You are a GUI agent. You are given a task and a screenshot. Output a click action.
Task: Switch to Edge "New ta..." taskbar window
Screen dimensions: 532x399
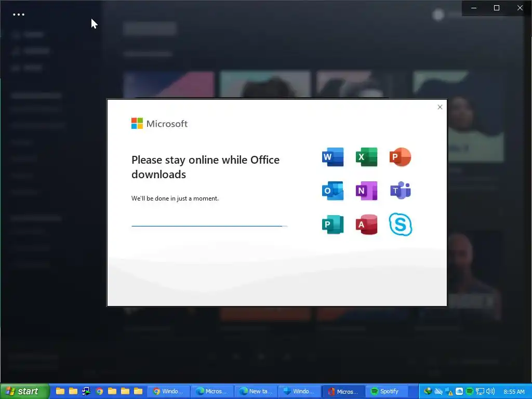pyautogui.click(x=256, y=391)
